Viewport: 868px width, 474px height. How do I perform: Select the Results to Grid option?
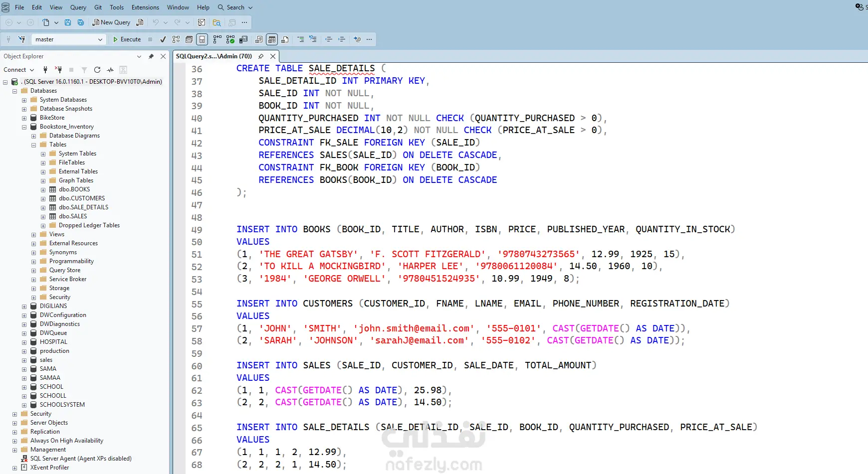tap(272, 39)
